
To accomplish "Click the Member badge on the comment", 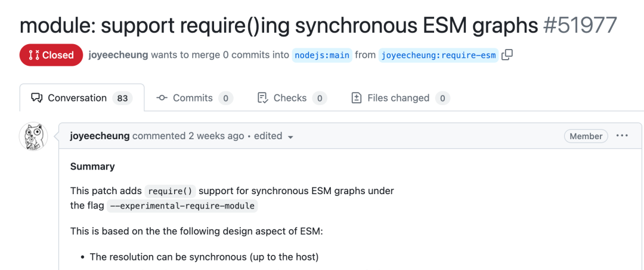I will tap(586, 136).
